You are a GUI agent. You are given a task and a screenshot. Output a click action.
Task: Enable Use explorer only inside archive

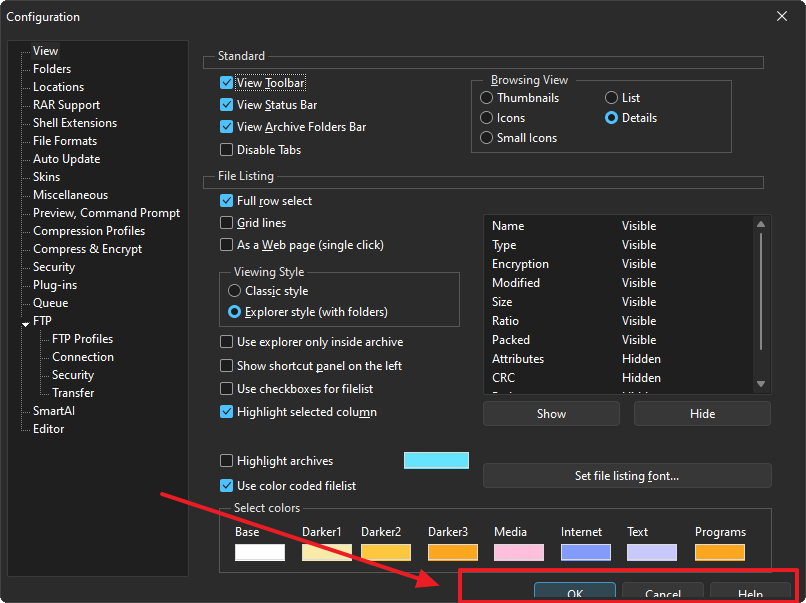[x=226, y=342]
